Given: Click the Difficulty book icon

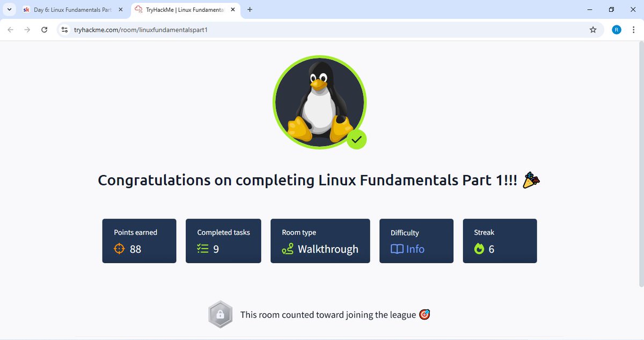Looking at the screenshot, I should (397, 249).
